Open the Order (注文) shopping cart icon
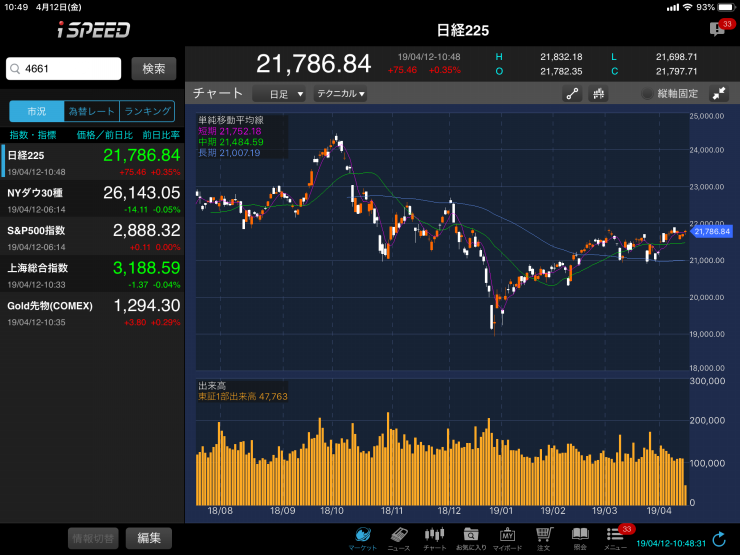Screen dimensions: 740x555 (544, 536)
